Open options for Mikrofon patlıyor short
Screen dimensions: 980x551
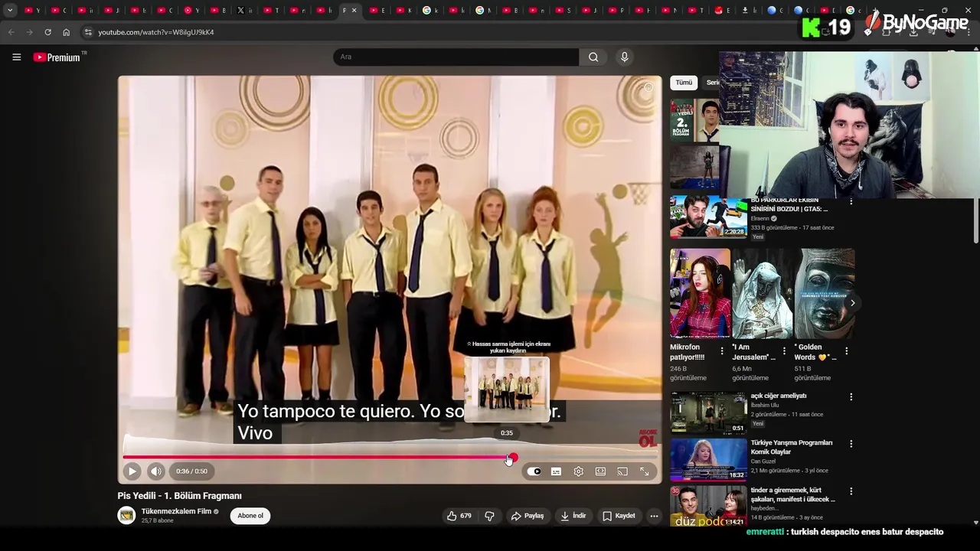721,350
